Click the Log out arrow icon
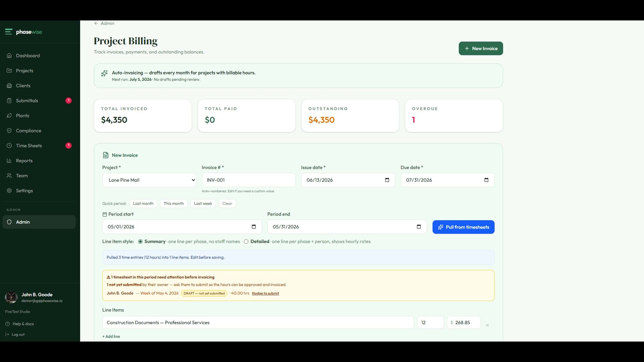 (7, 335)
